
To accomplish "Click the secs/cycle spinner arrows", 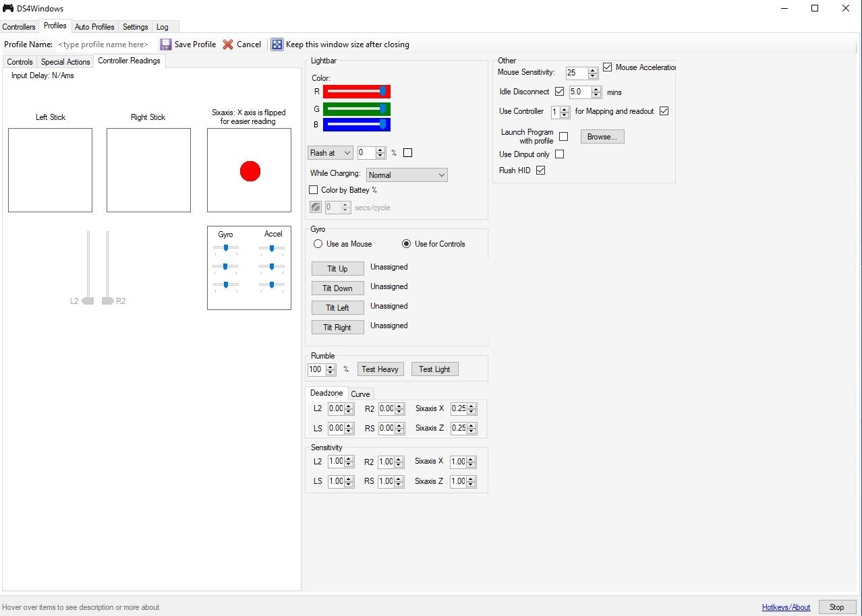I will [345, 208].
